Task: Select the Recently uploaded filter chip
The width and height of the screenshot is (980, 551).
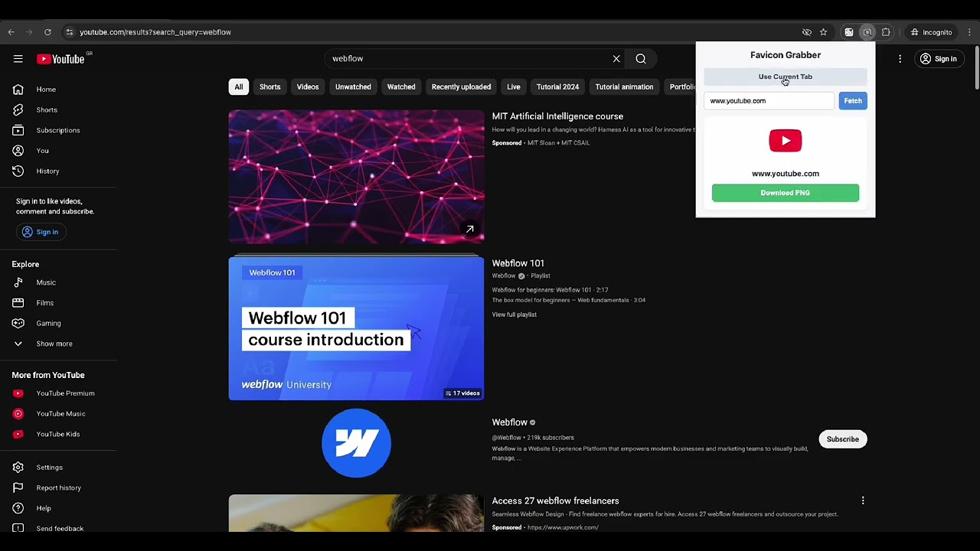Action: tap(461, 86)
